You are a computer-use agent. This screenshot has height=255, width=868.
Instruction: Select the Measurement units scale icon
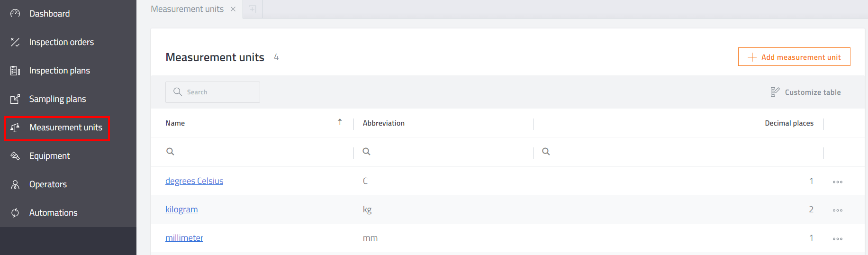15,128
